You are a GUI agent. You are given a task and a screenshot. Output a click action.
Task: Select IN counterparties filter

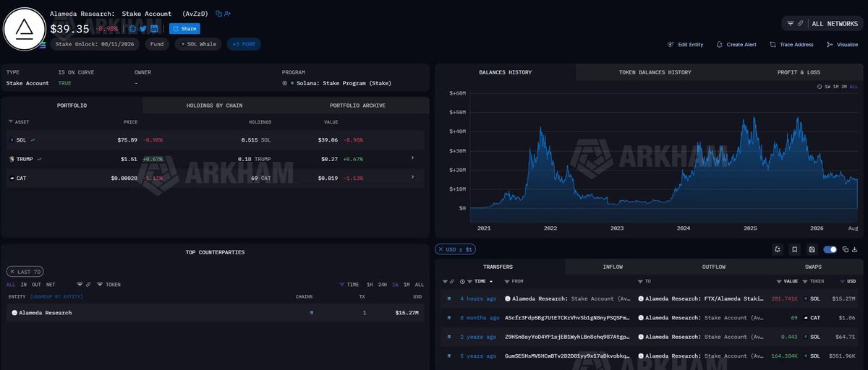pos(23,285)
